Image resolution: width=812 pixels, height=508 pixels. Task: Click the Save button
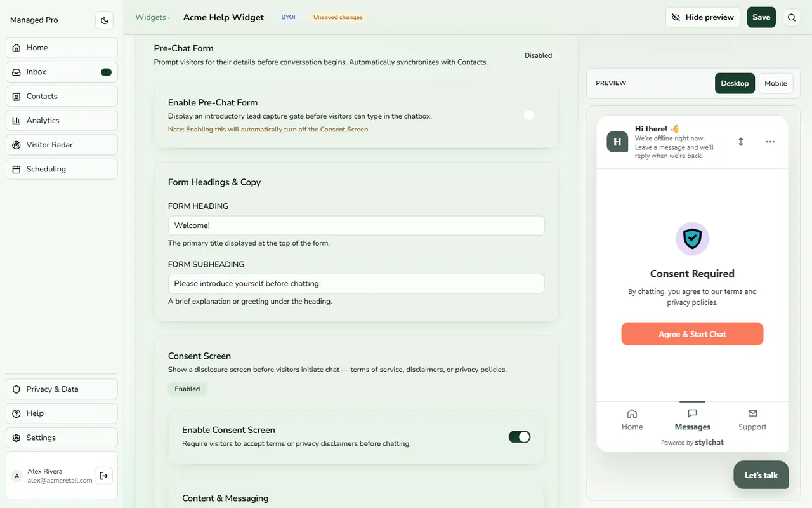(x=761, y=17)
